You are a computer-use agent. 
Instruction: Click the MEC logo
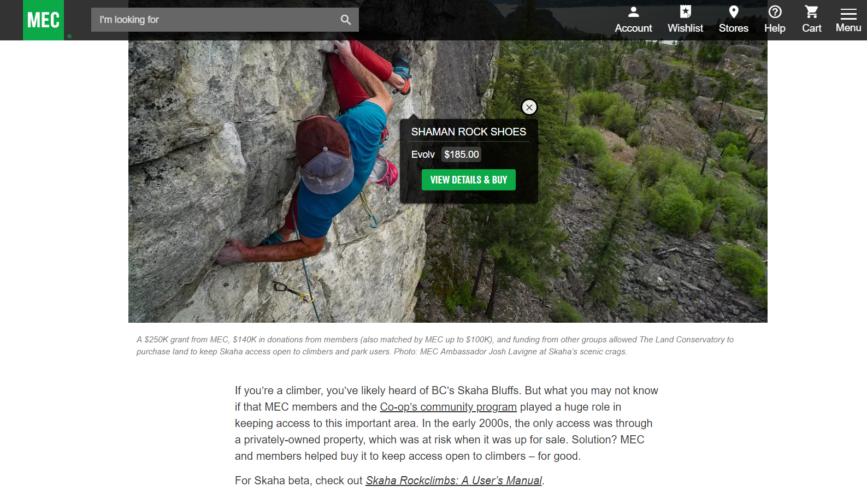pyautogui.click(x=43, y=20)
